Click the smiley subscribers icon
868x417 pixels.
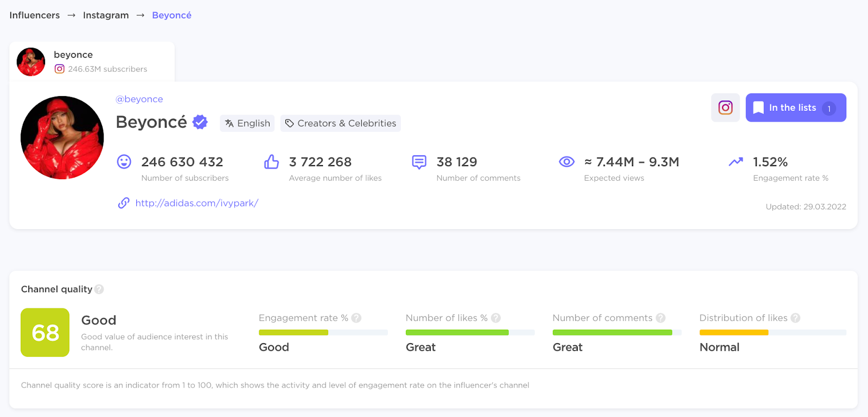pyautogui.click(x=124, y=162)
